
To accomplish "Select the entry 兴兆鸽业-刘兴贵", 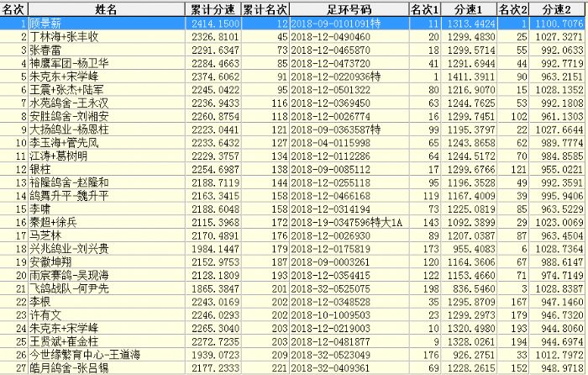I will tap(71, 248).
